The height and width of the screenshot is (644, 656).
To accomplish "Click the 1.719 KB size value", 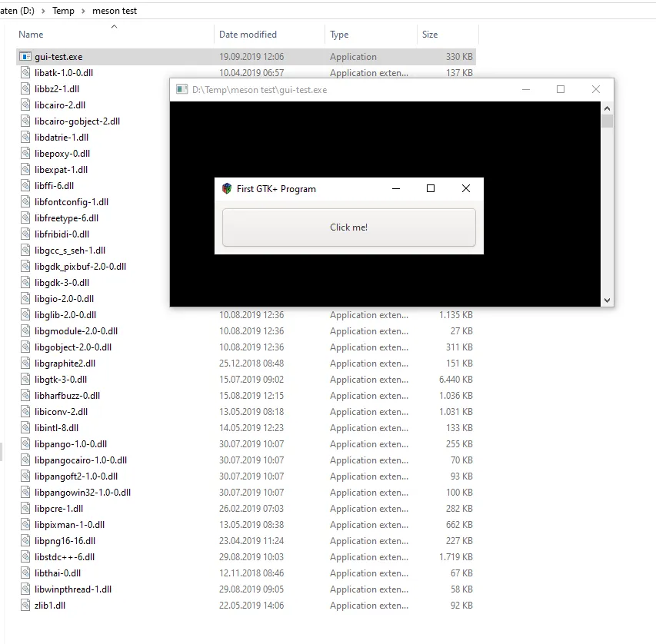I will pyautogui.click(x=455, y=557).
